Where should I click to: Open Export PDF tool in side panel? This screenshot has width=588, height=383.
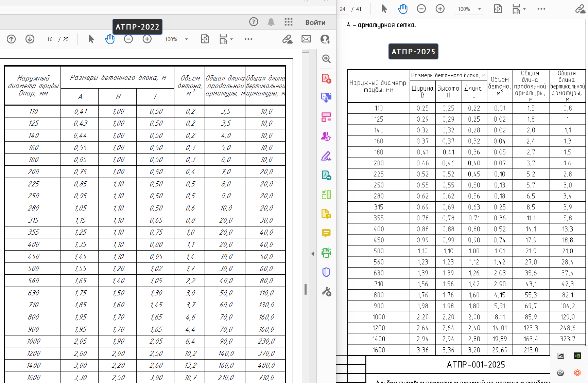(326, 98)
